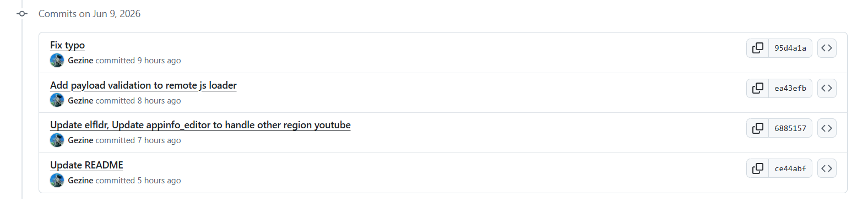This screenshot has height=207, width=868.
Task: Copy full SHA for commit ce44abf
Action: 758,168
